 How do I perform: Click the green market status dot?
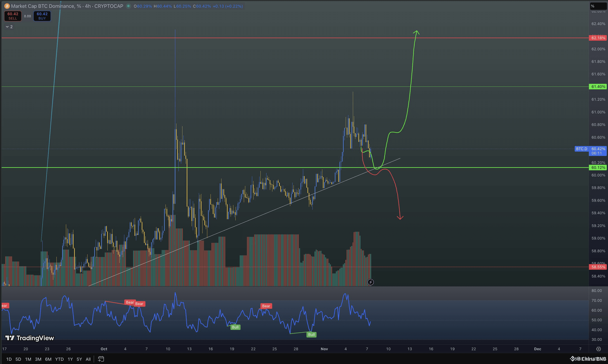click(128, 6)
